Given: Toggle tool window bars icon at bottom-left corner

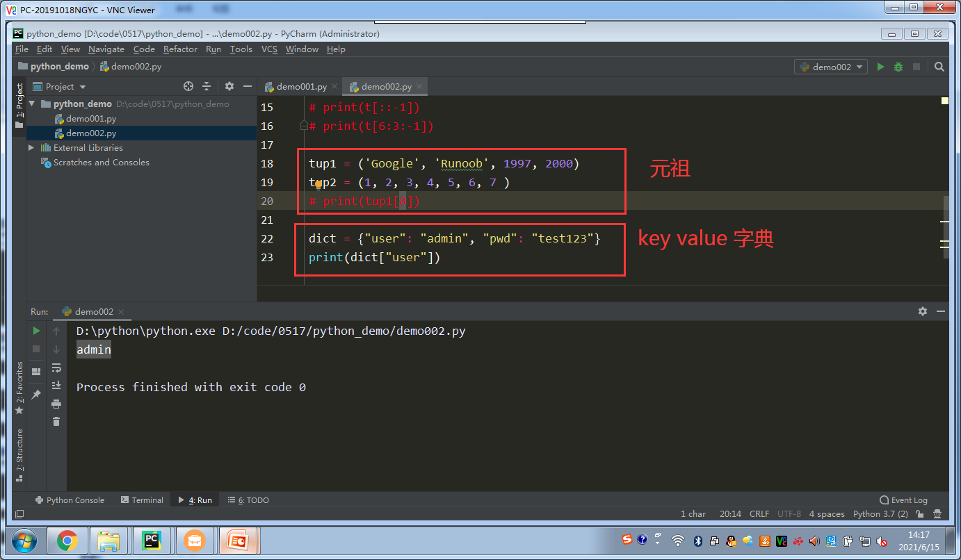Looking at the screenshot, I should (19, 514).
